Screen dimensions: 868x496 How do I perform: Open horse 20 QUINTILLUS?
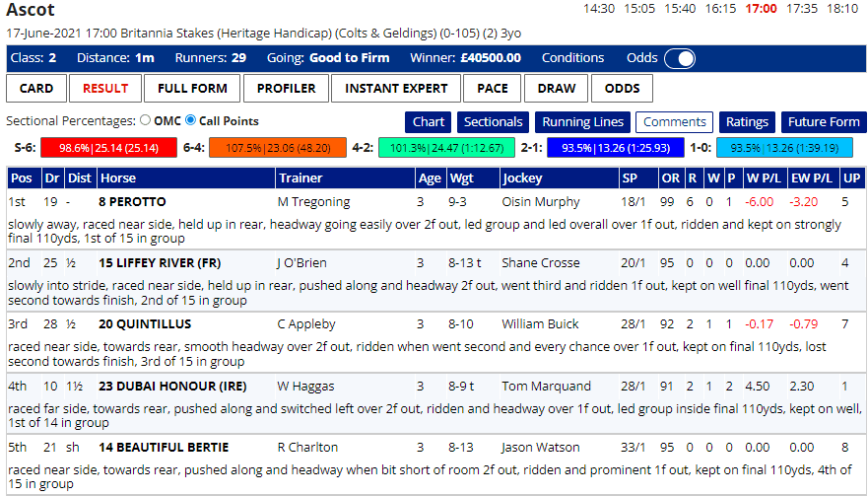click(145, 324)
